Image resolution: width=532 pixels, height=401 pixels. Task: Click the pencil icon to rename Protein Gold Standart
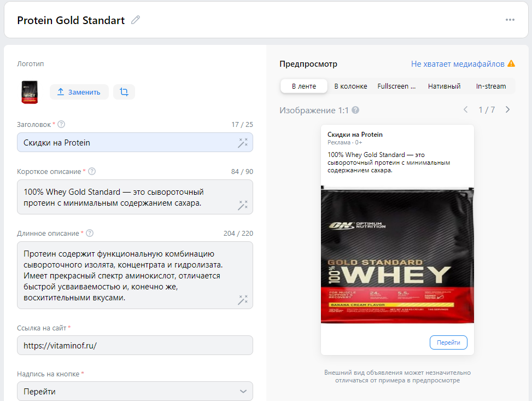point(136,20)
